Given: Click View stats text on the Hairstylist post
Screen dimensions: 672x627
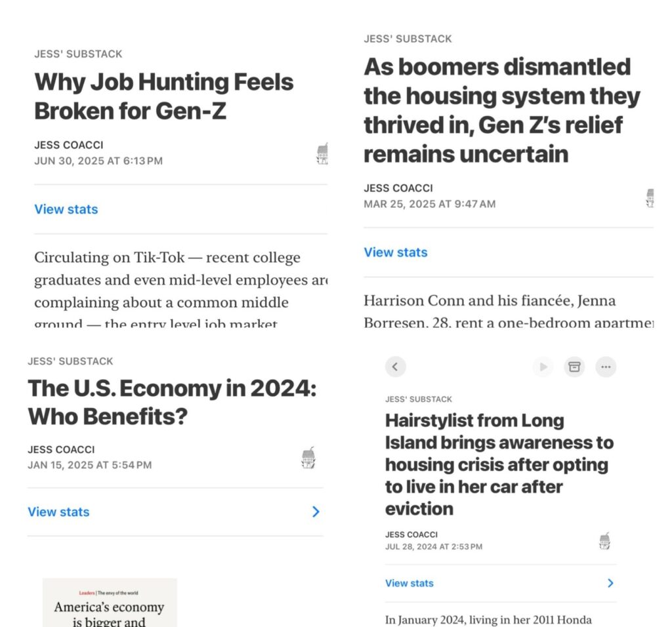Looking at the screenshot, I should [x=409, y=583].
